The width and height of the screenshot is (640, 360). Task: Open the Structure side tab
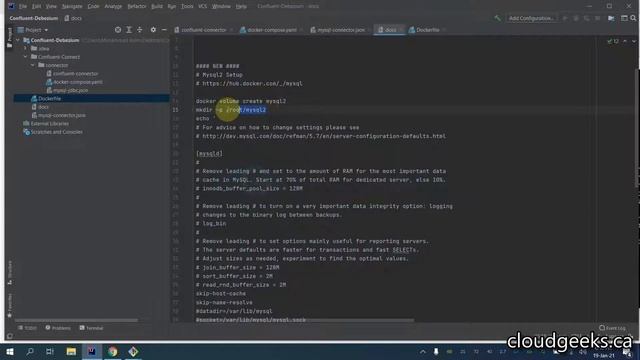tap(9, 273)
